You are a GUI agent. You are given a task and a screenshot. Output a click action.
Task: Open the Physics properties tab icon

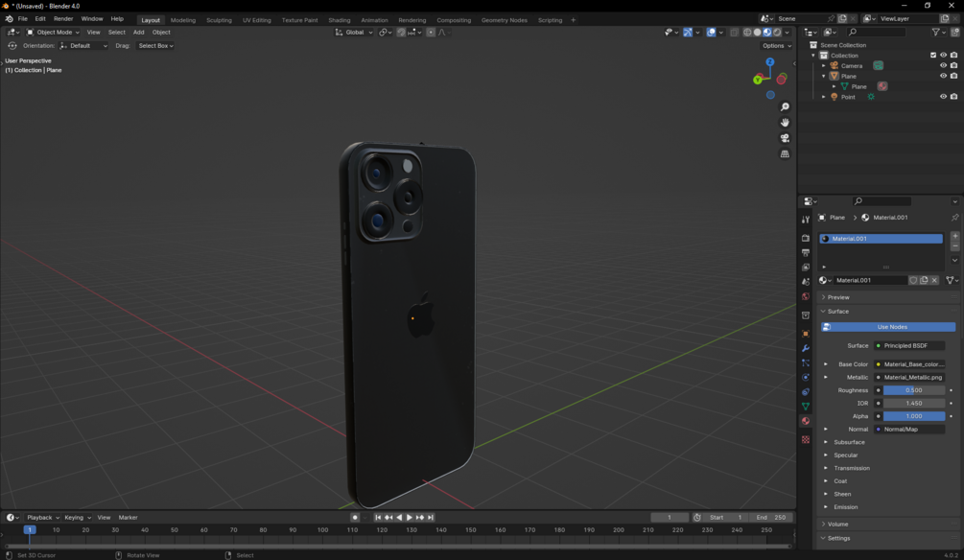coord(806,378)
